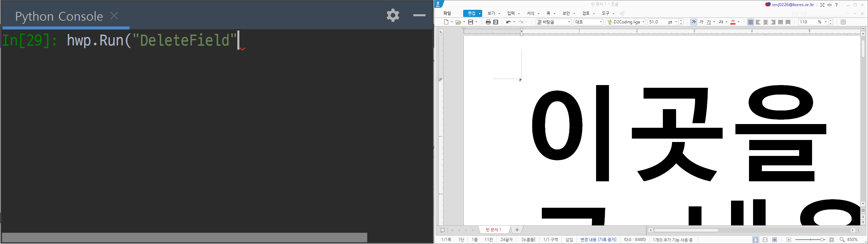
Task: Undo the last action
Action: 508,22
